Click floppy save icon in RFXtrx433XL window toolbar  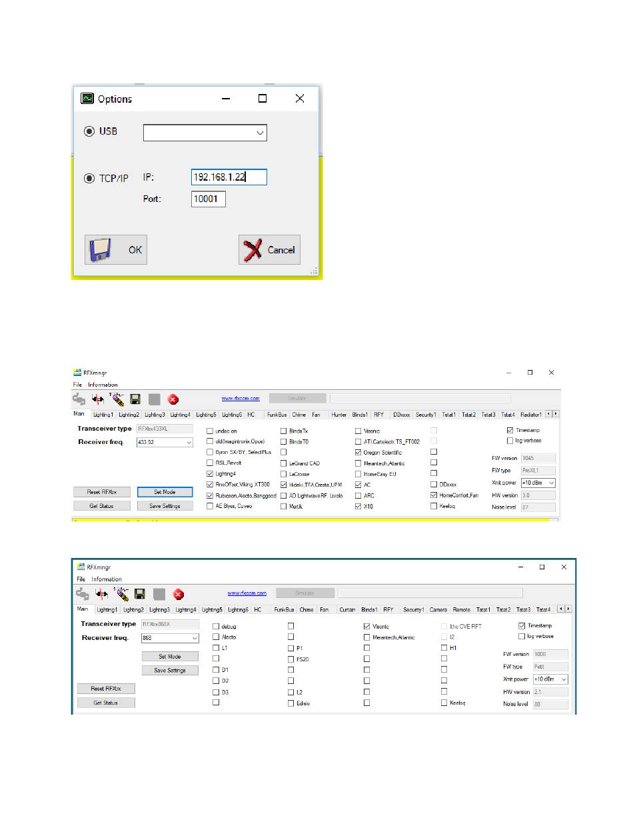click(x=135, y=399)
